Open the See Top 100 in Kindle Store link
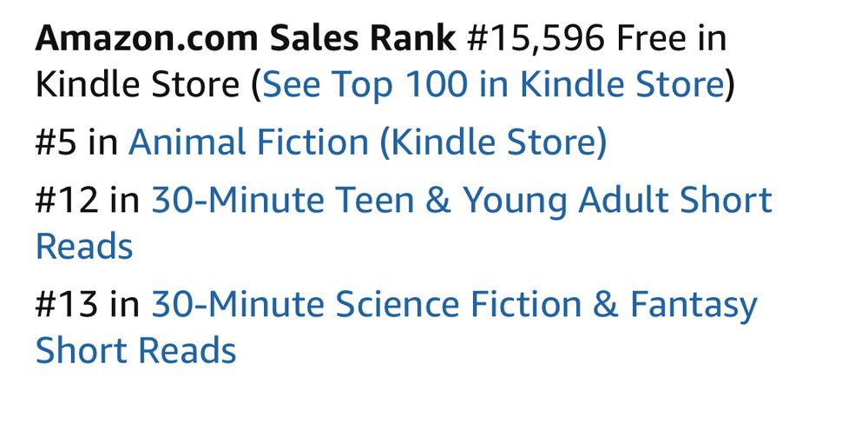868x423 pixels. point(493,85)
